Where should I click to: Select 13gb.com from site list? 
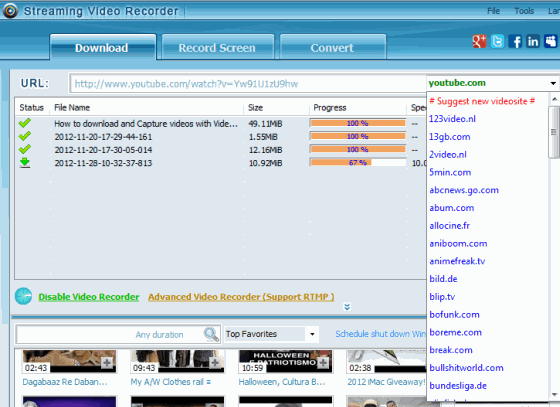(449, 137)
